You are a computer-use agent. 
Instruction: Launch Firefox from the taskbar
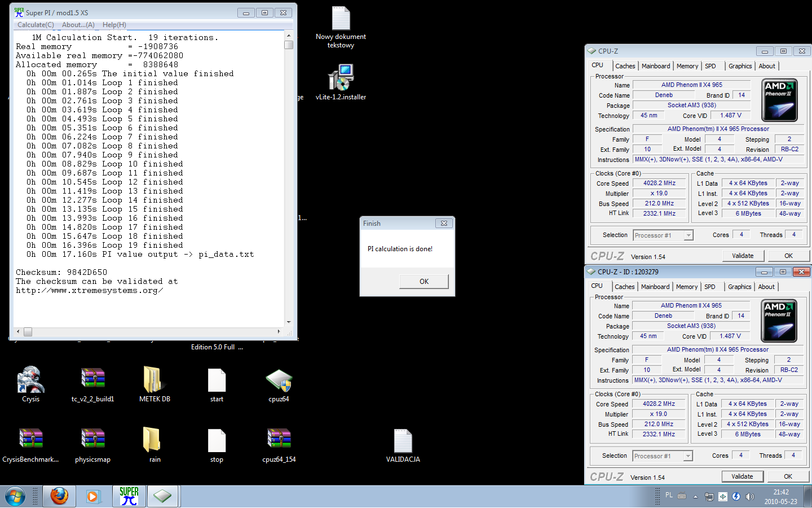coord(59,497)
